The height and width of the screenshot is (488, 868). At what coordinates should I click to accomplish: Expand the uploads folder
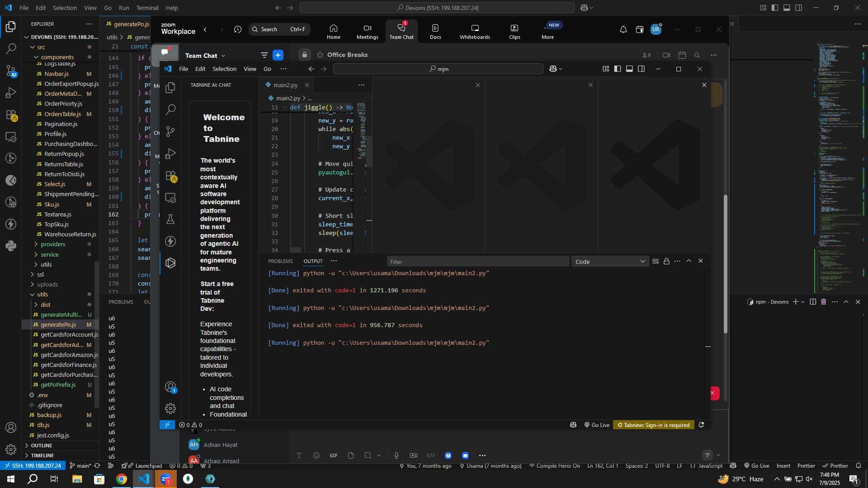(47, 285)
